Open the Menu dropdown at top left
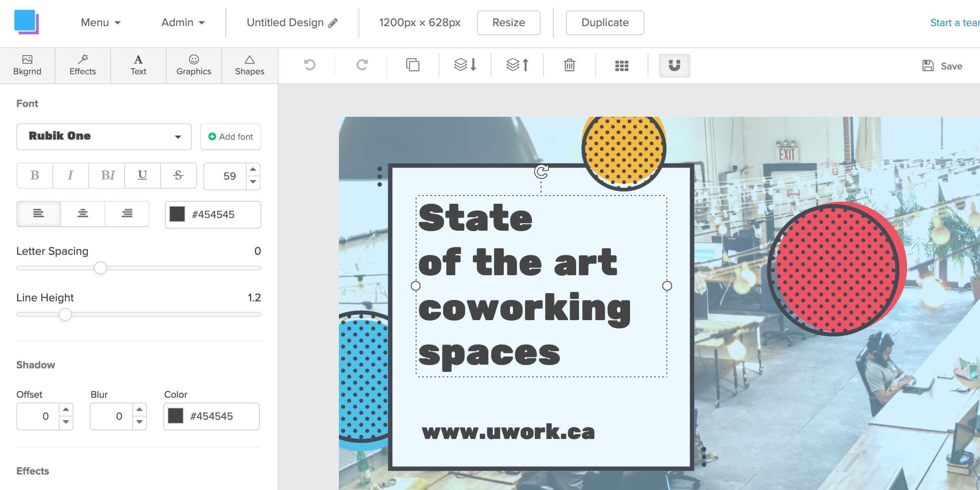The width and height of the screenshot is (980, 490). click(x=99, y=22)
